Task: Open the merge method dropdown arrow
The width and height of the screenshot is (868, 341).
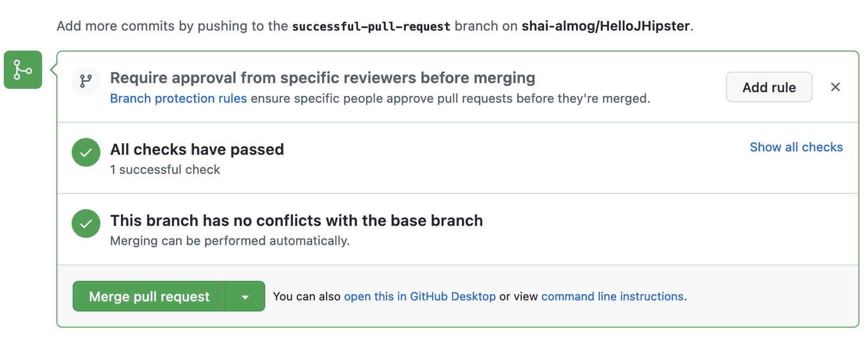Action: click(245, 297)
